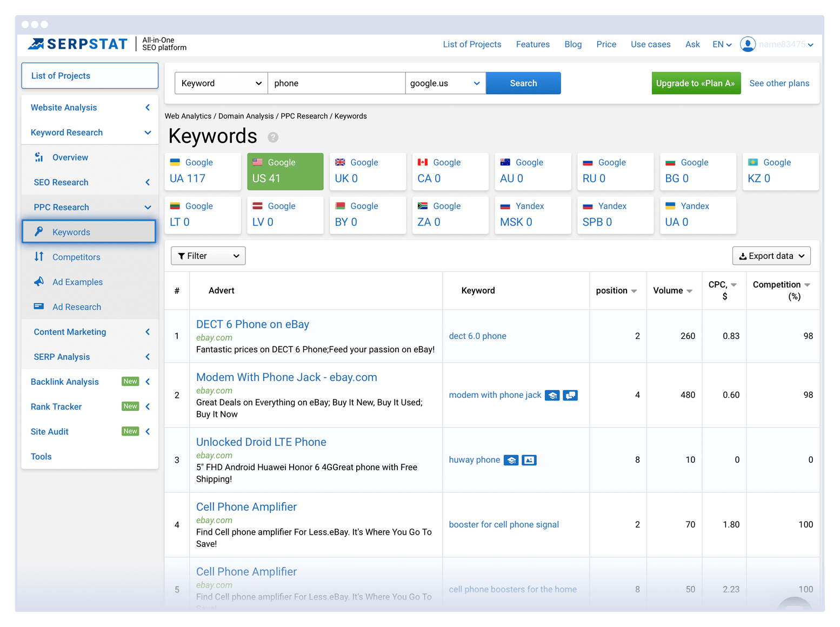The height and width of the screenshot is (627, 840).
Task: Click graduation cap icon beside huway phone
Action: 511,460
